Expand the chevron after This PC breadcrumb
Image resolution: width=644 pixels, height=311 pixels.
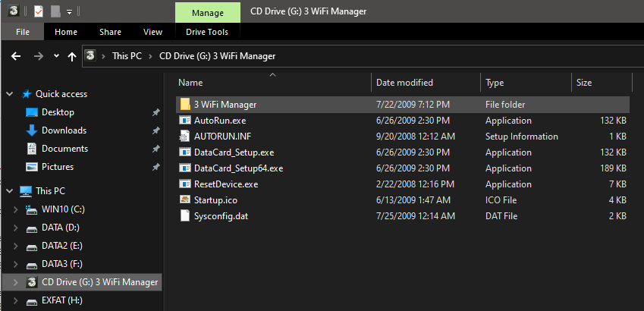[x=150, y=56]
